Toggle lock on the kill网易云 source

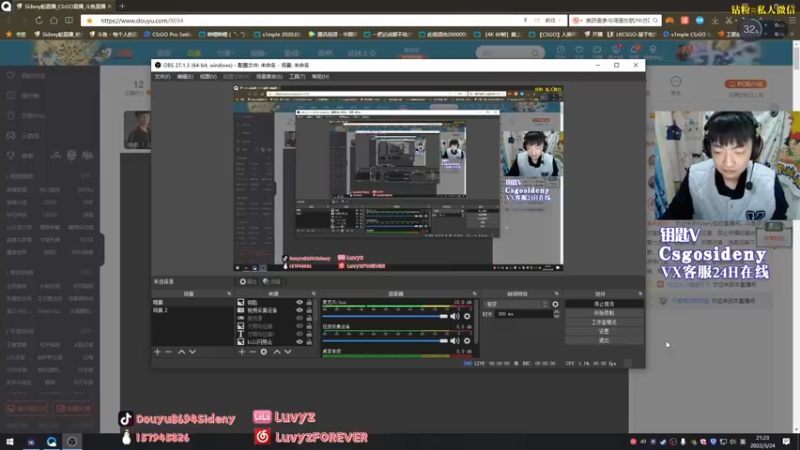(309, 342)
